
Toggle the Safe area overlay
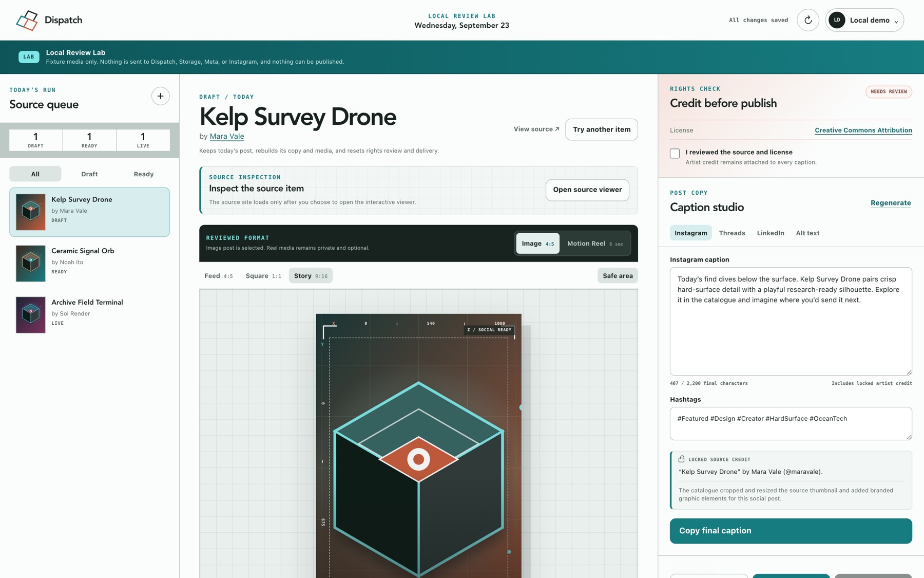tap(618, 276)
